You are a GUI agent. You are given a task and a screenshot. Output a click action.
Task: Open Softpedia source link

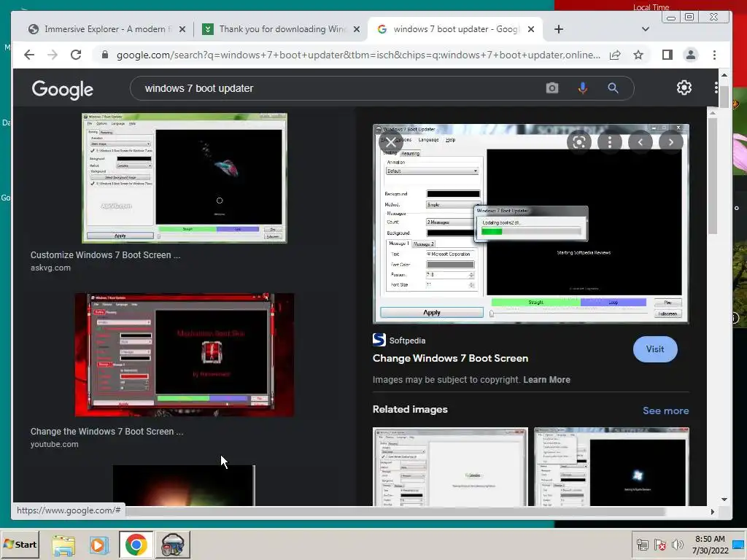click(x=399, y=340)
